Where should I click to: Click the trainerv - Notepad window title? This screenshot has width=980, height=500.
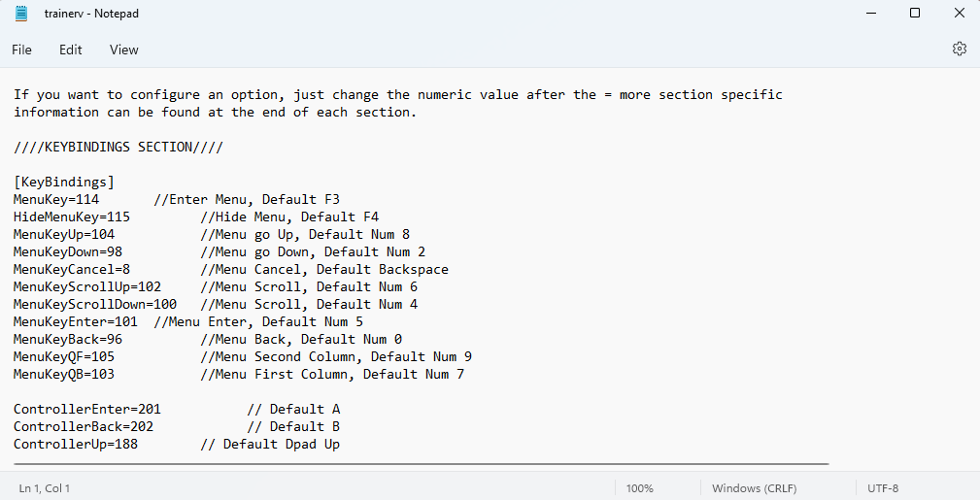point(89,14)
